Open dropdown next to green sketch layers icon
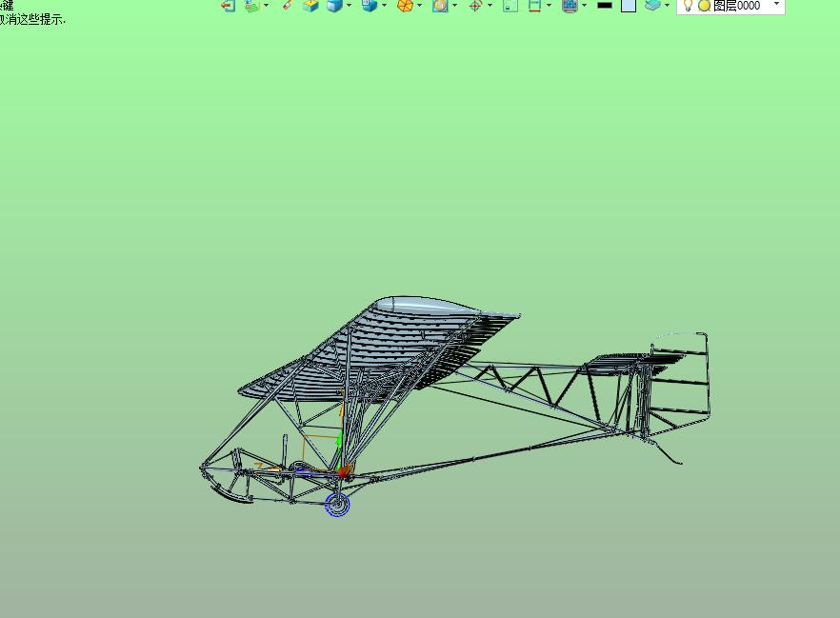The image size is (840, 618). coord(267,6)
